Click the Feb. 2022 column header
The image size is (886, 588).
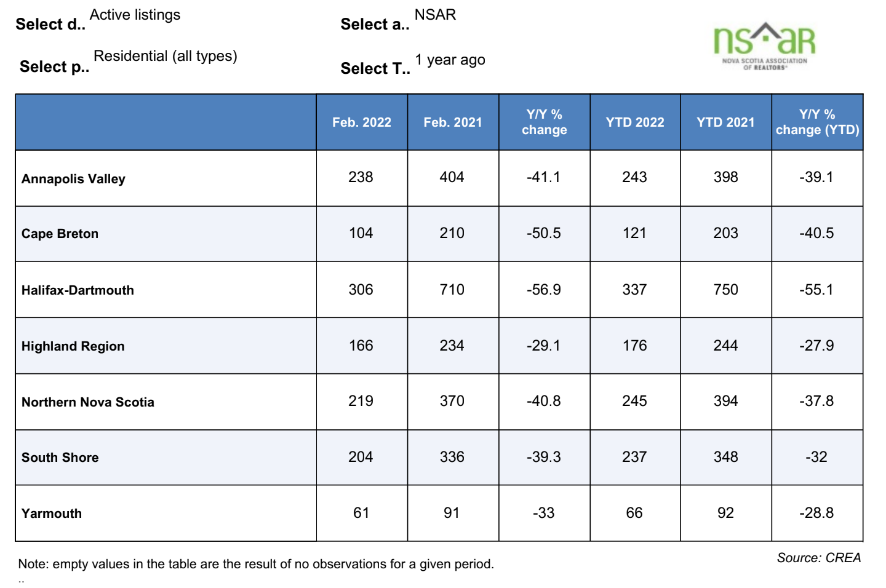point(362,122)
